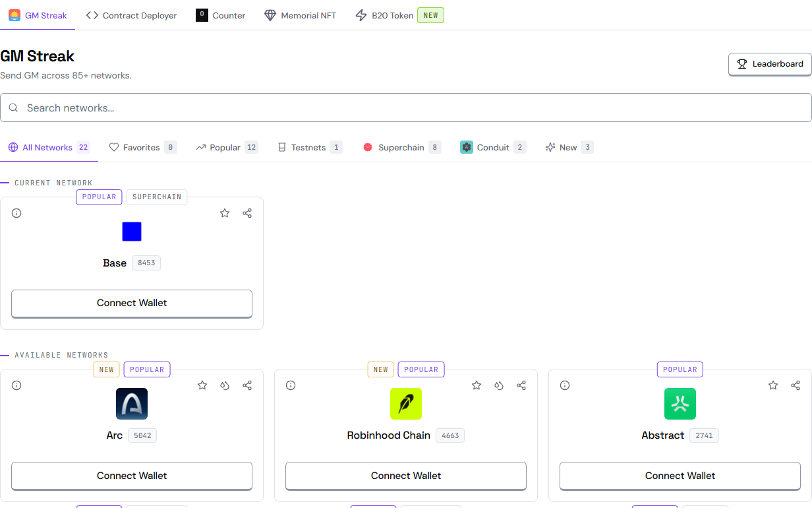Click the Memorial NFT diamond icon
Viewport: 812px width, 508px height.
click(x=270, y=15)
